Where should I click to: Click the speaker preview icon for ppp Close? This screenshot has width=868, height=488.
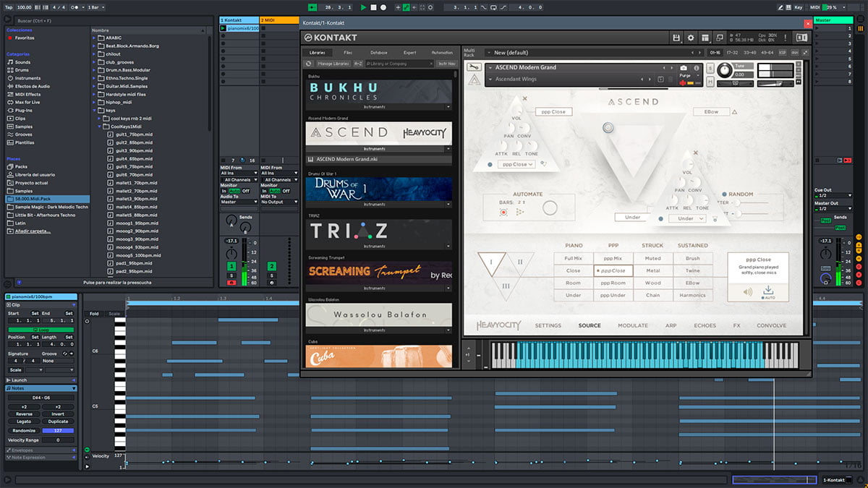coord(747,292)
